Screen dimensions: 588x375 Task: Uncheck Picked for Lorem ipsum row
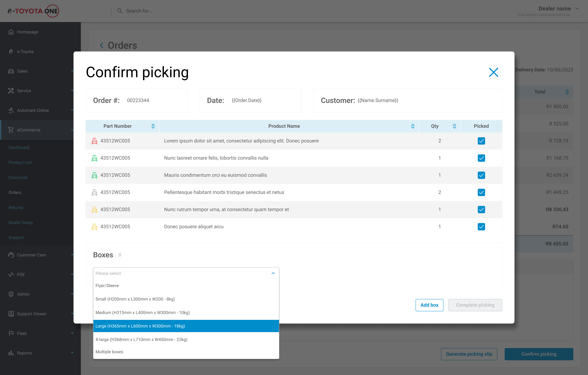(481, 141)
